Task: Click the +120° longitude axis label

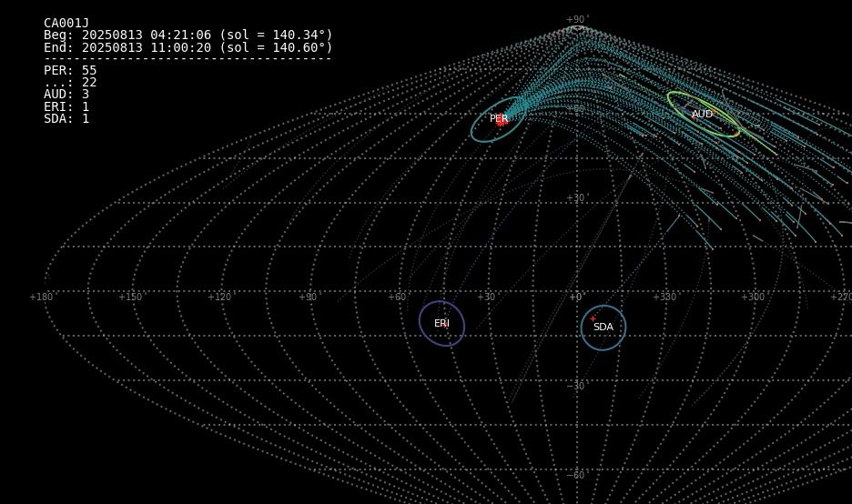Action: [x=220, y=297]
